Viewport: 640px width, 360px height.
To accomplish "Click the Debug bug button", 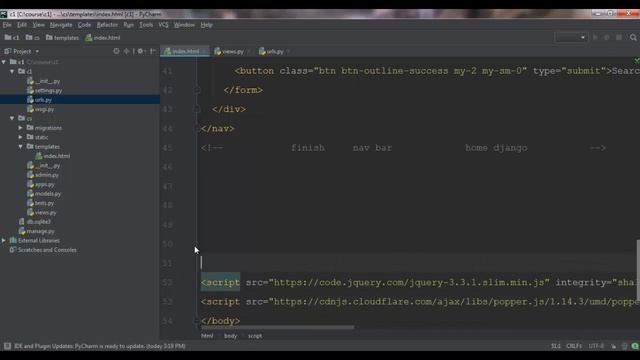I will tap(607, 37).
